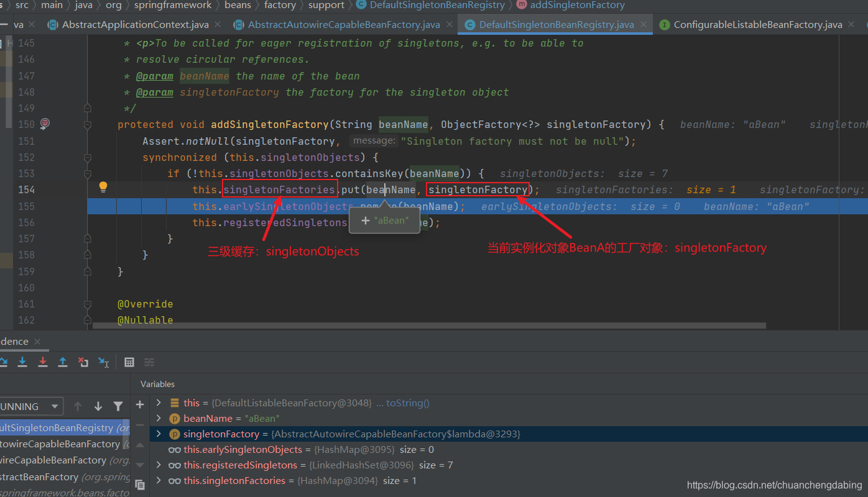Click the DefaultSingletonBeanRegistry breadcrumb
This screenshot has height=497, width=868.
437,5
